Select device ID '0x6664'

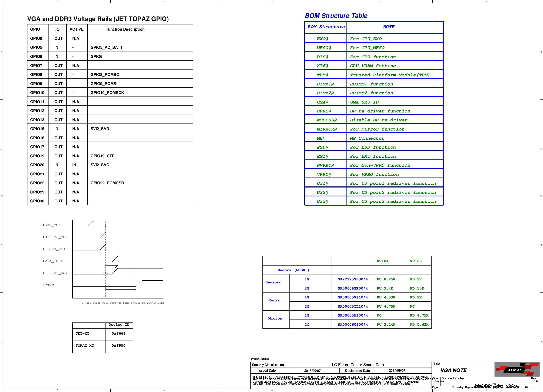(x=118, y=333)
